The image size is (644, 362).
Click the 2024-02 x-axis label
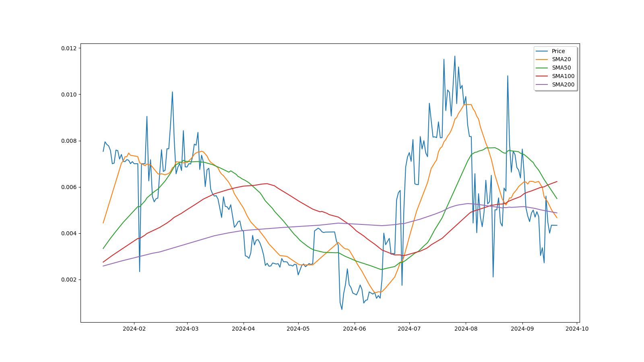click(x=134, y=329)
